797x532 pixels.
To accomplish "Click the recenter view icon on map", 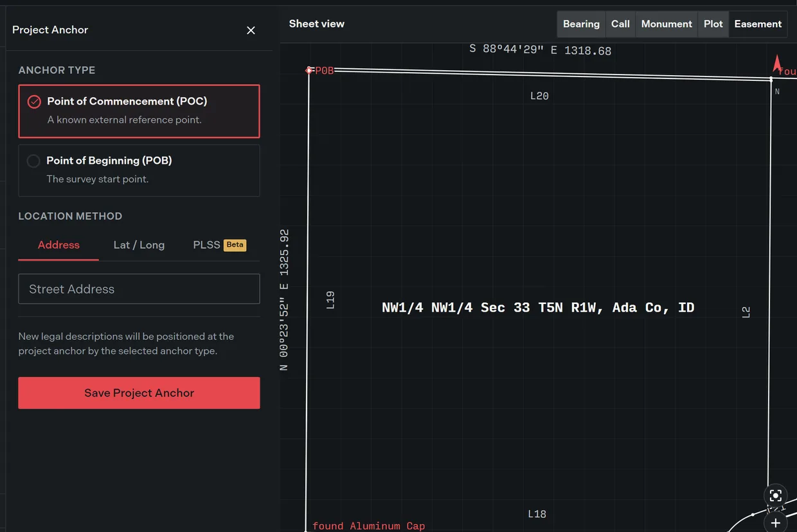I will [775, 495].
